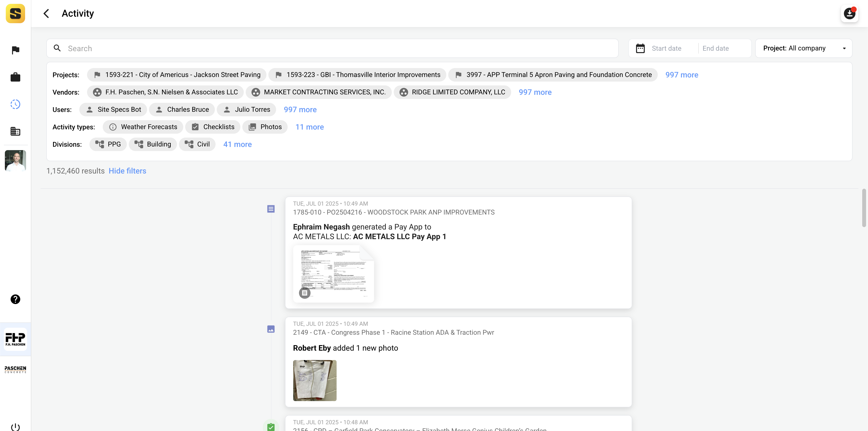Viewport: 868px width, 431px height.
Task: Click the power logout icon
Action: coord(15,427)
